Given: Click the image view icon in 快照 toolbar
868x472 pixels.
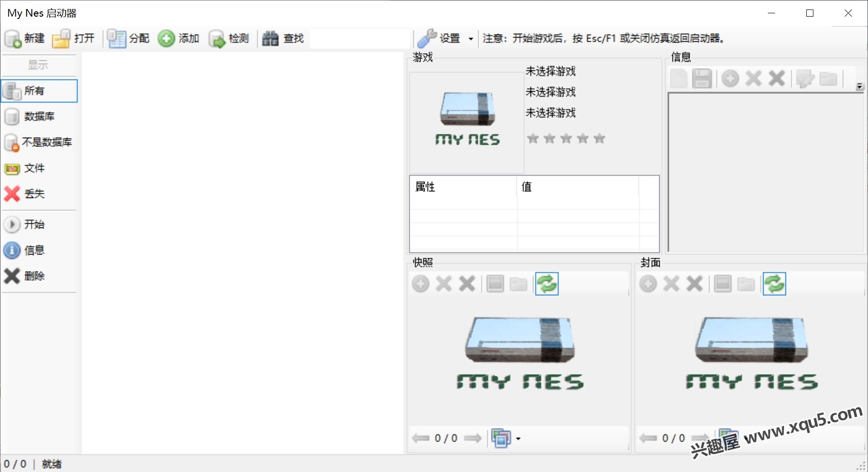Looking at the screenshot, I should point(495,284).
